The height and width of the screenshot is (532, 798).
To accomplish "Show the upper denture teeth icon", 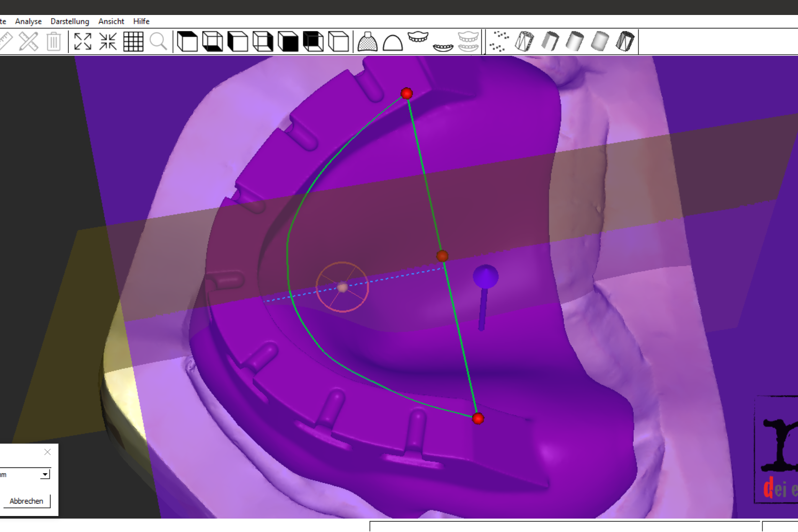I will click(x=418, y=38).
